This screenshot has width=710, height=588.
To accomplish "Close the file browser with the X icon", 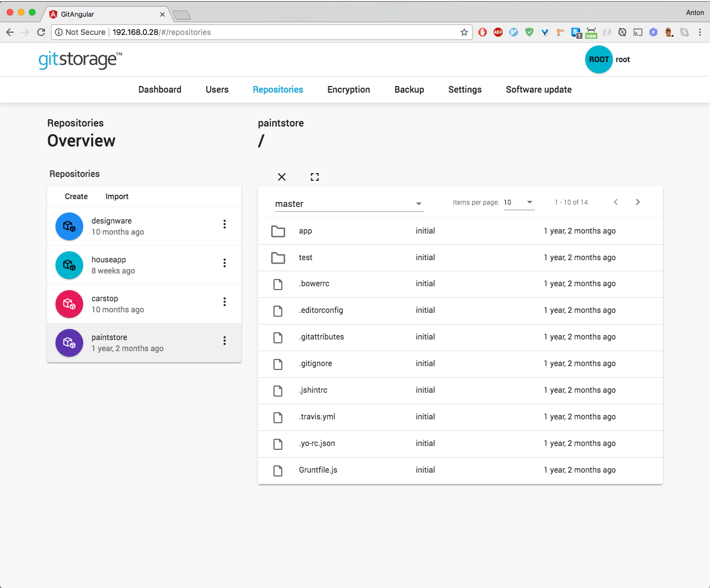I will pyautogui.click(x=281, y=177).
